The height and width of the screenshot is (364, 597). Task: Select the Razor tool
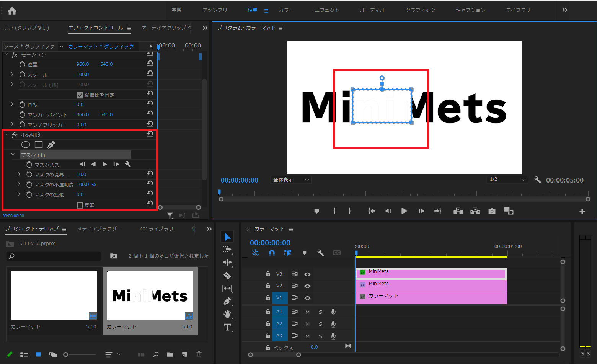(x=227, y=275)
